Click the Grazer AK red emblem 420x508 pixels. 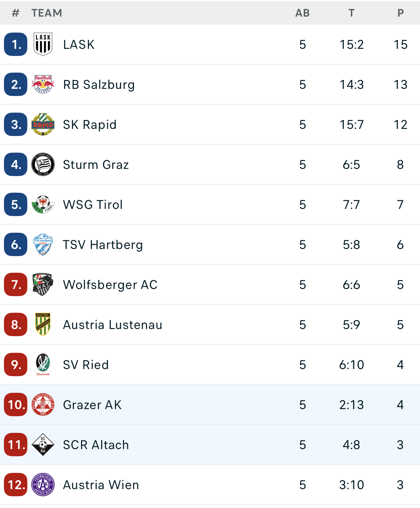(43, 405)
